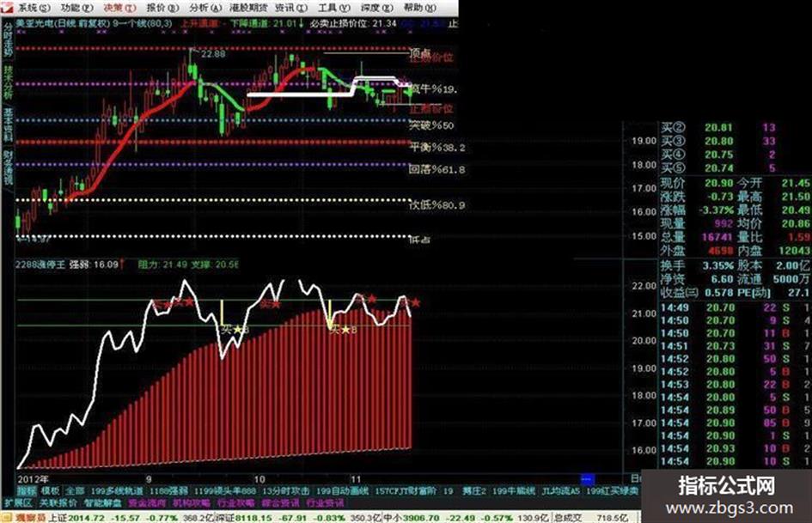Select the 模板 tab at the bottom
Screen dimensions: 812x523
(50, 490)
